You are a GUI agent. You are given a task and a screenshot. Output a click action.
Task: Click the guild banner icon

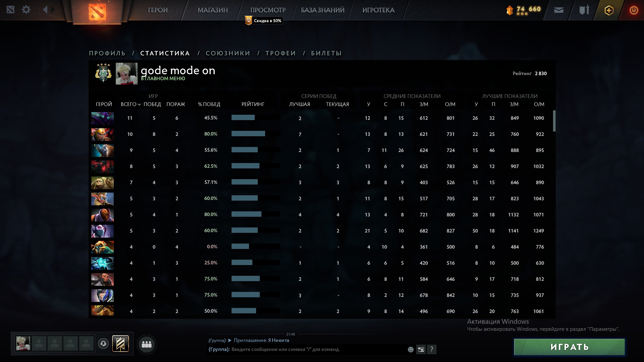coord(120,344)
